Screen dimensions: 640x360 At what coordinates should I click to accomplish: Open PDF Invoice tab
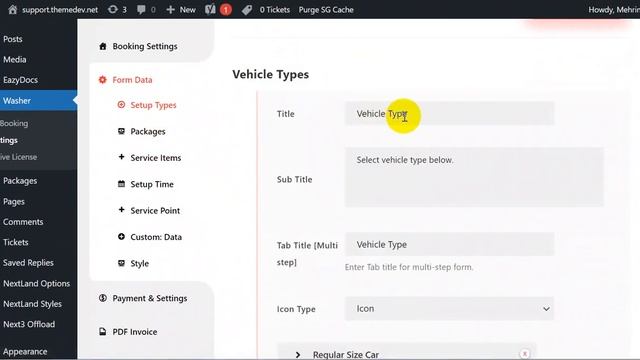click(135, 332)
